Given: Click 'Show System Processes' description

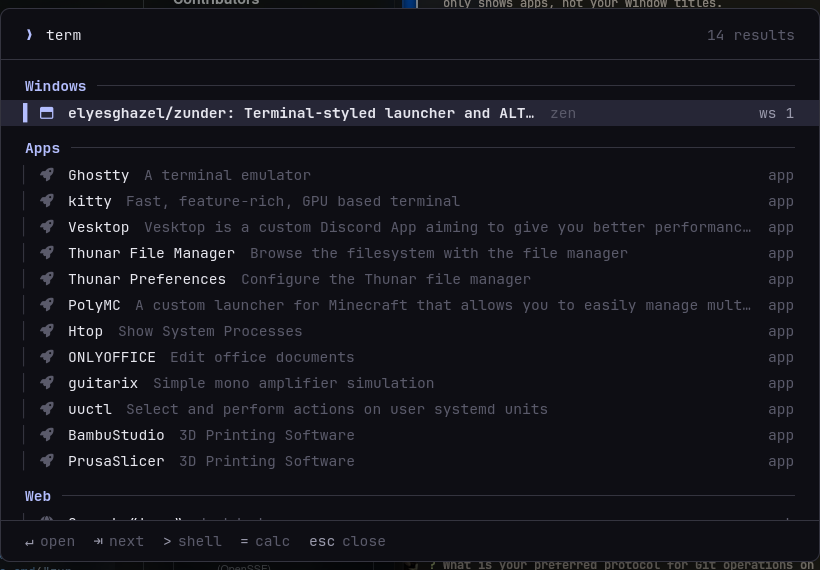Looking at the screenshot, I should point(210,332).
